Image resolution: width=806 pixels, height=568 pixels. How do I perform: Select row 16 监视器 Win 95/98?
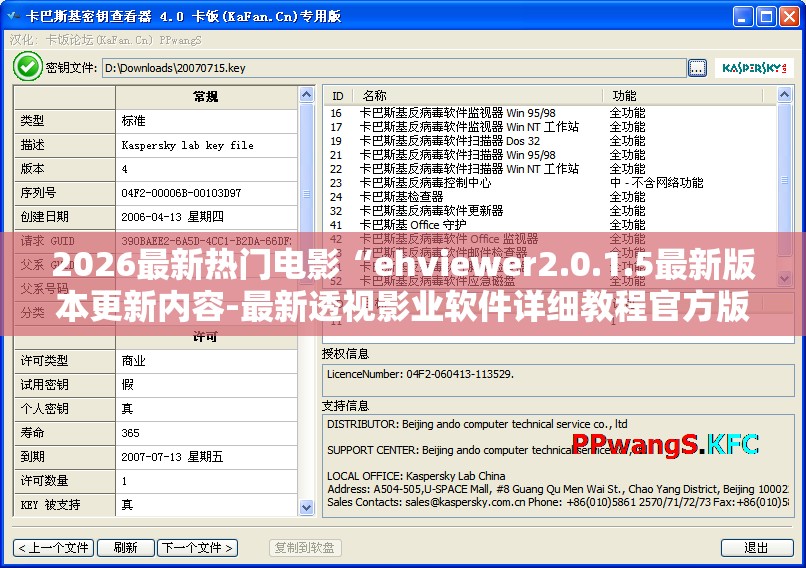pos(550,113)
